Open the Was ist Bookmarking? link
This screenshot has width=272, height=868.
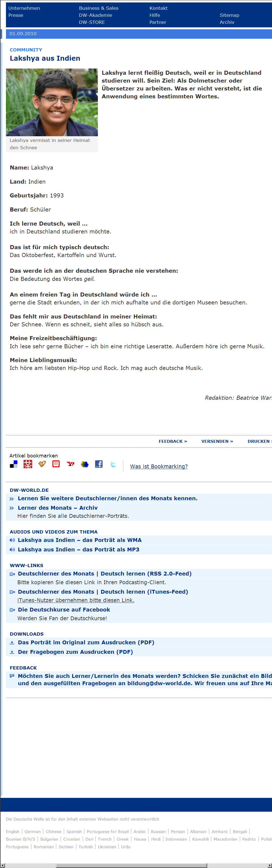tap(159, 466)
